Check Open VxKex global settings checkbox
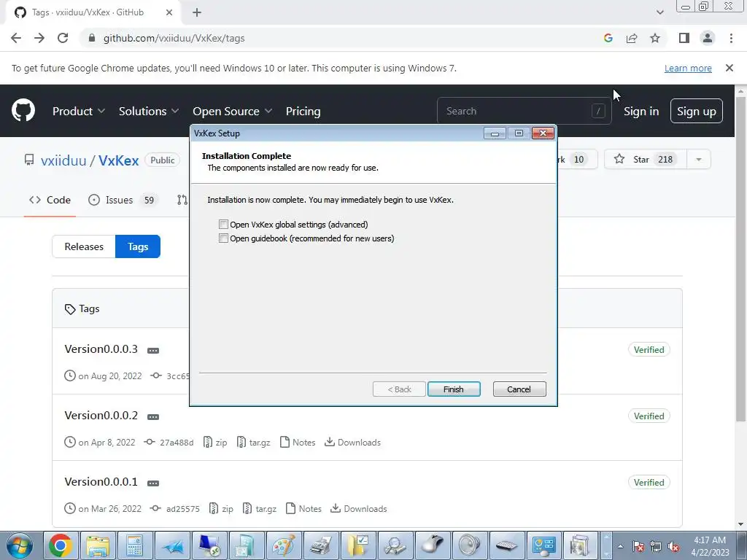747x560 pixels. pos(223,225)
